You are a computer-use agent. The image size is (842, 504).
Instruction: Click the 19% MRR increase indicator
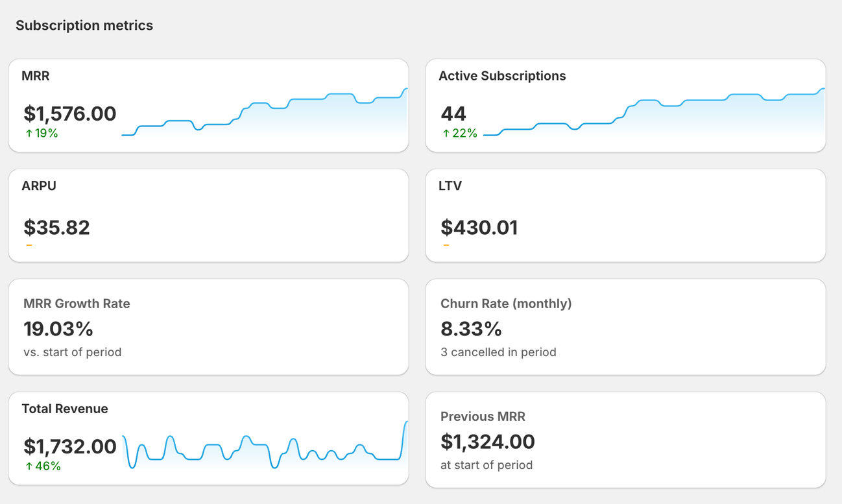(42, 133)
